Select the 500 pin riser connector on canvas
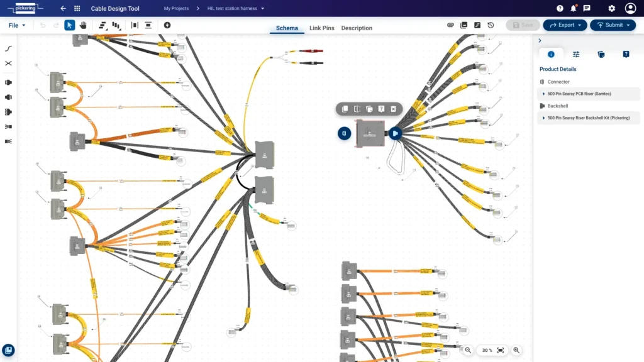Viewport: 644px width, 362px height. coord(370,133)
